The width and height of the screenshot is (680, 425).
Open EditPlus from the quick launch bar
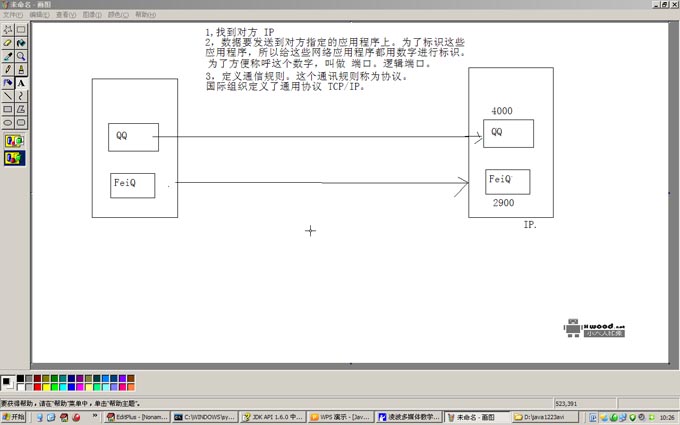click(x=64, y=417)
